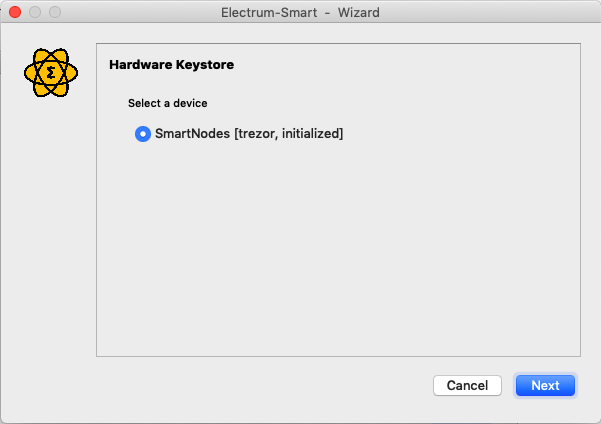The image size is (601, 424).
Task: Click the word Wizard in the title
Action: tap(358, 13)
